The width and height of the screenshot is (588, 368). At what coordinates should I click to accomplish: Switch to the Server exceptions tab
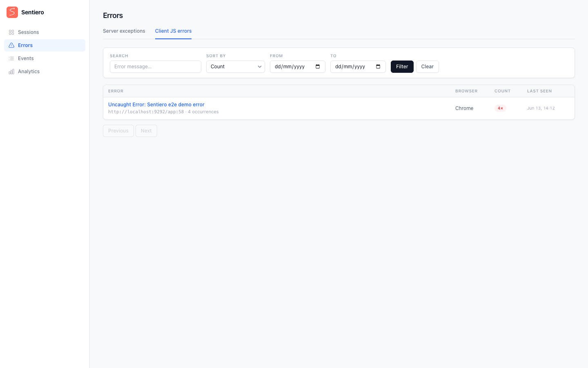coord(124,31)
